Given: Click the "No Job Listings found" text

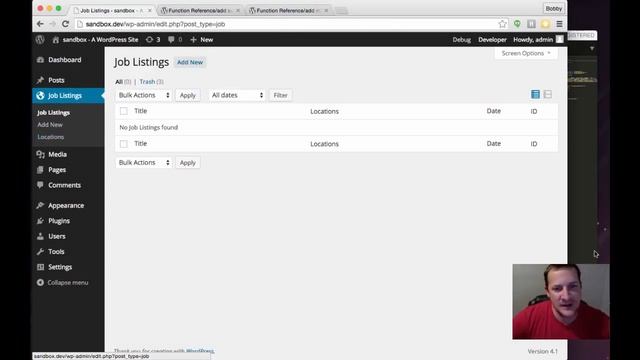Looking at the screenshot, I should click(149, 127).
